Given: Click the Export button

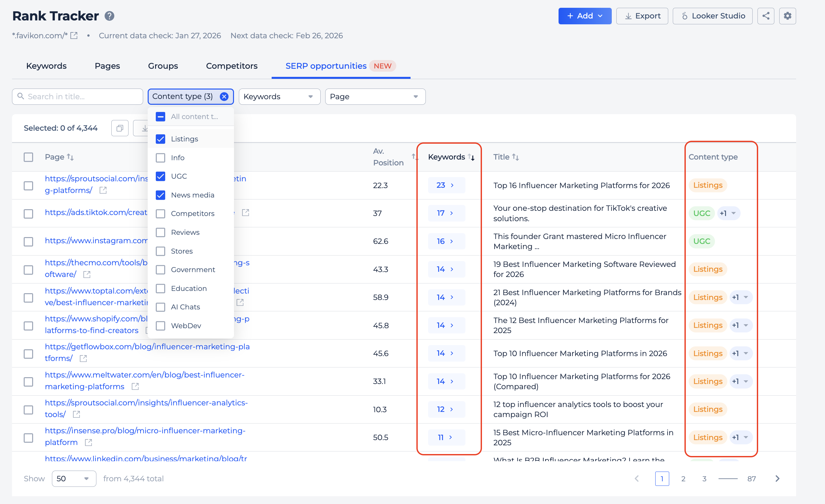Looking at the screenshot, I should [642, 16].
